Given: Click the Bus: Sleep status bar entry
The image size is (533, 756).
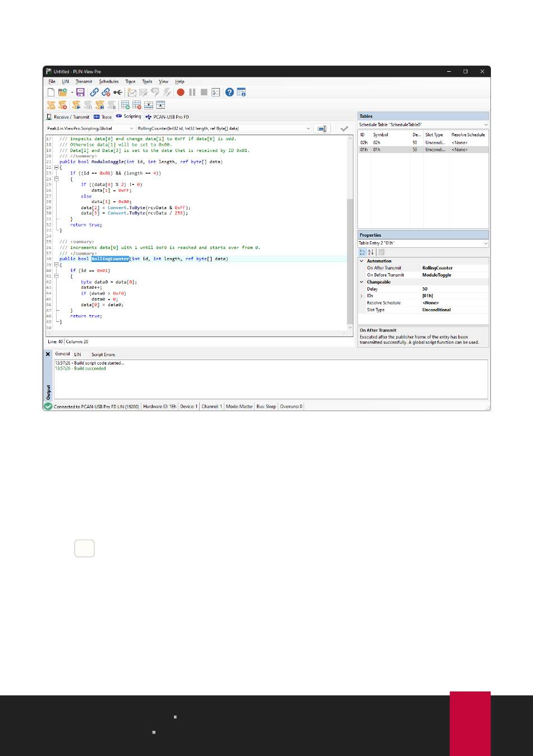Looking at the screenshot, I should click(x=266, y=407).
